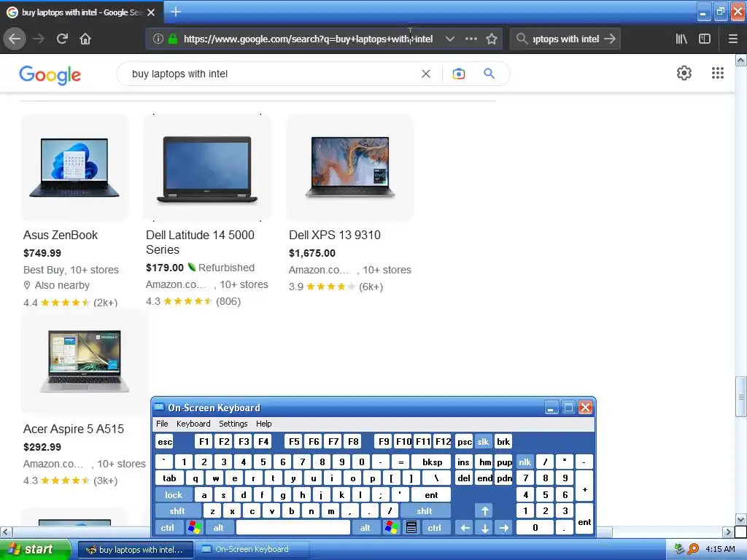Open Acer Aspire 5 A515 listing
The height and width of the screenshot is (560, 747).
[x=74, y=429]
